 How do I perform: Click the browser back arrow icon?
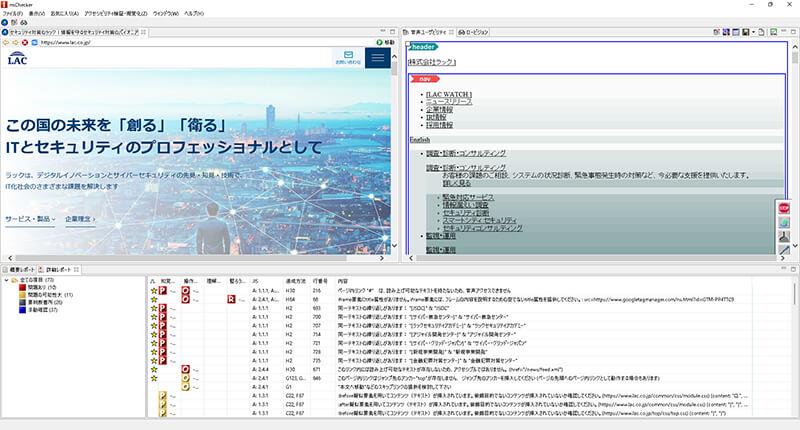tap(6, 42)
